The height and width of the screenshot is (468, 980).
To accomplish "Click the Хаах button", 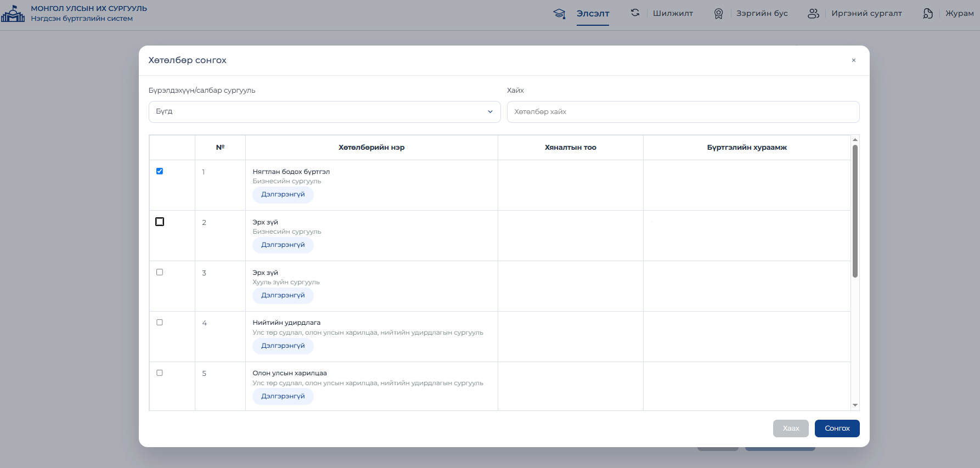I will point(791,428).
